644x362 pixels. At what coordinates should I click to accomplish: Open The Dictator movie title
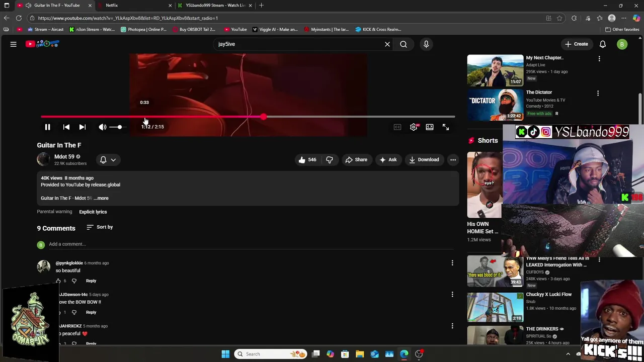(x=539, y=93)
